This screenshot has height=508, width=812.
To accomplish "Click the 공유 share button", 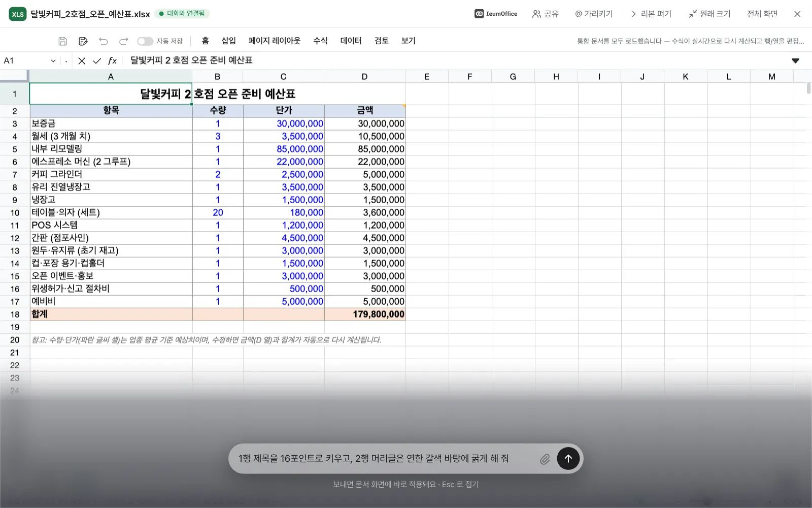I will click(x=545, y=14).
